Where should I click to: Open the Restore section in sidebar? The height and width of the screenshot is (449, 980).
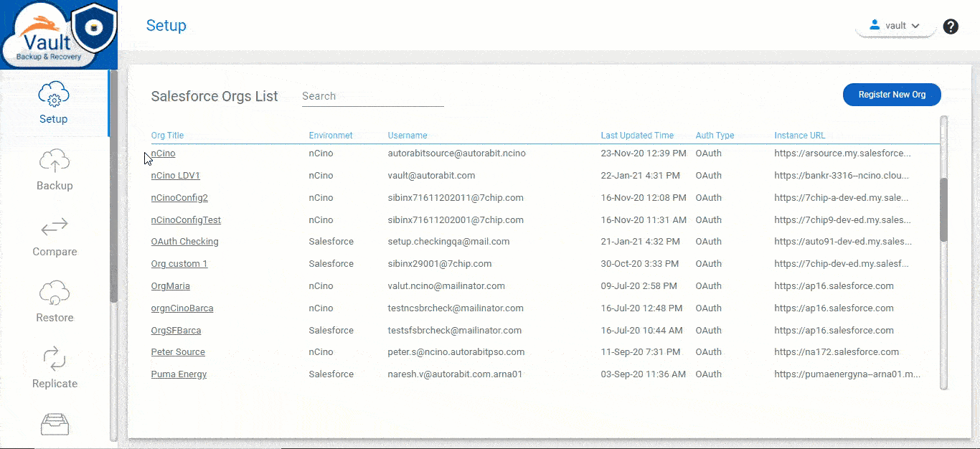55,303
